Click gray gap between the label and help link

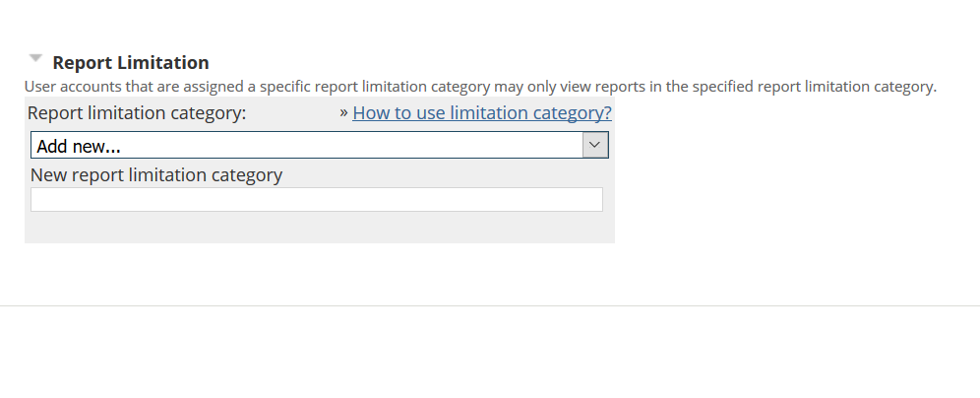(292, 113)
